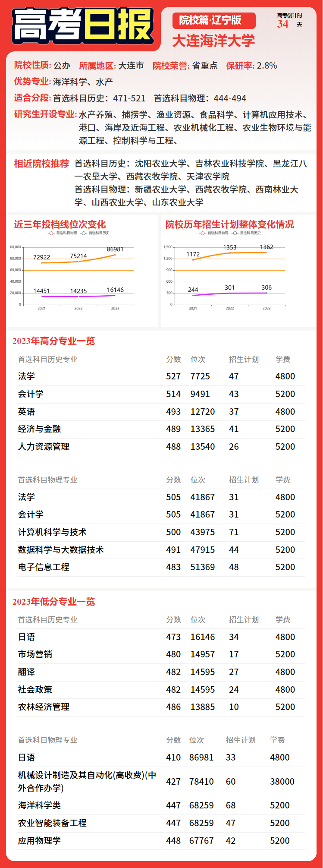This screenshot has height=868, width=323.
Task: Click the 14451 data label in the rank chart
Action: 41,291
